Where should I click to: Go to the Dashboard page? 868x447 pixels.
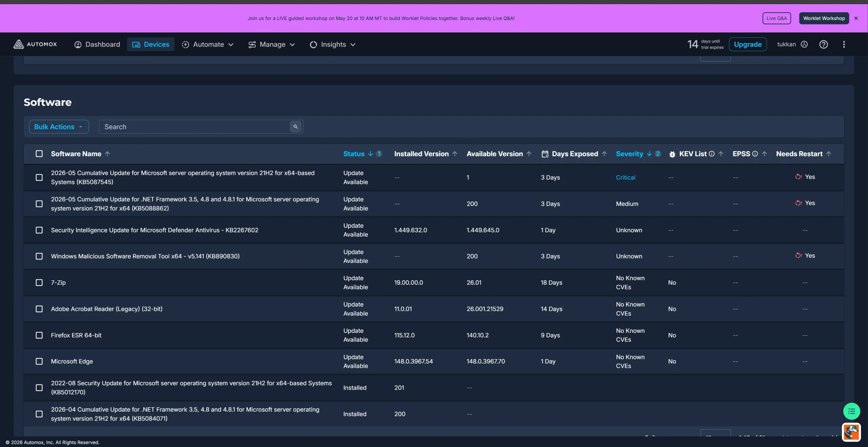(x=97, y=44)
